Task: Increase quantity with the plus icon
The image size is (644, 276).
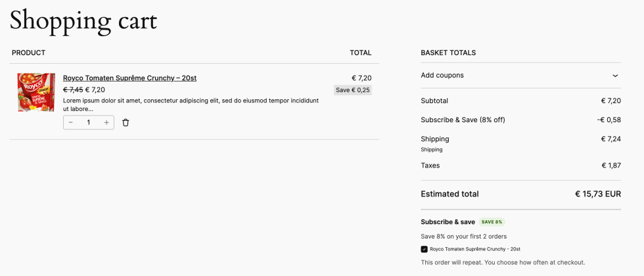Action: [106, 122]
